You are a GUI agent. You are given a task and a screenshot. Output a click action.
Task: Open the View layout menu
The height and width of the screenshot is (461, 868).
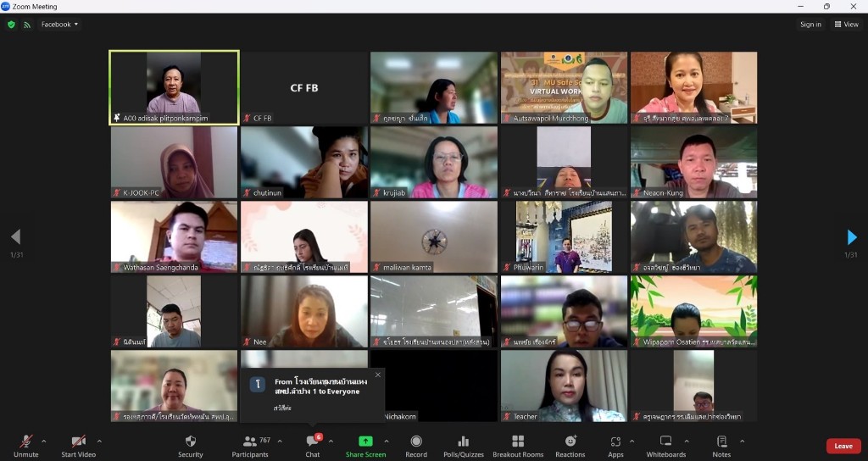tap(847, 25)
